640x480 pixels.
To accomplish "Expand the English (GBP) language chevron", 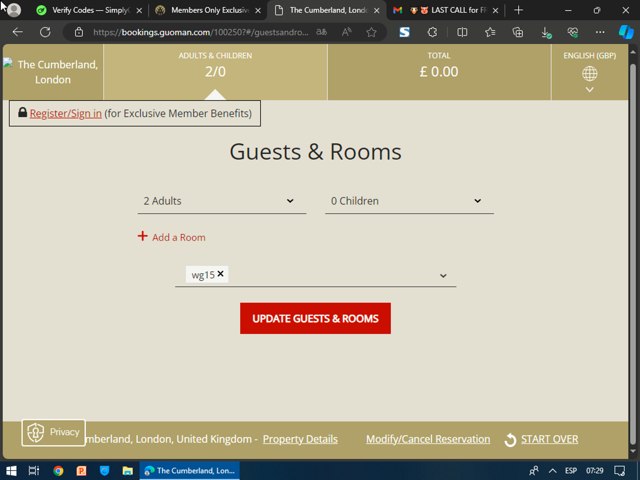I will tap(589, 89).
